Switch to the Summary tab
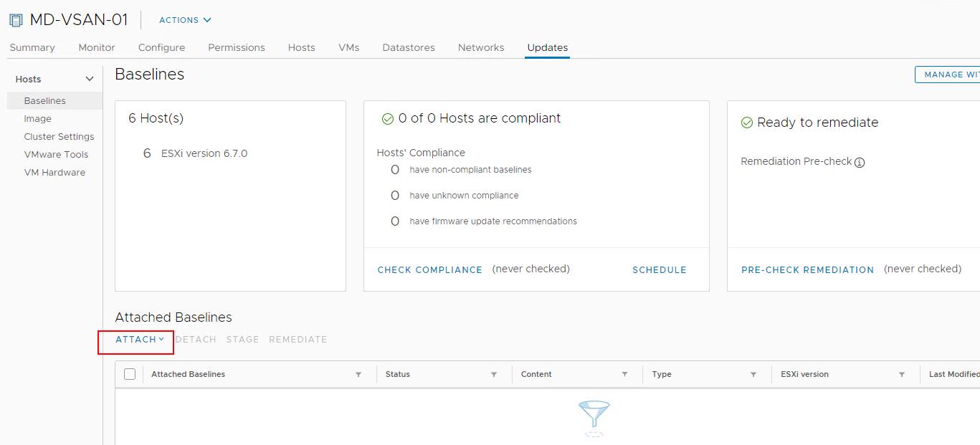The width and height of the screenshot is (980, 445). coord(32,47)
